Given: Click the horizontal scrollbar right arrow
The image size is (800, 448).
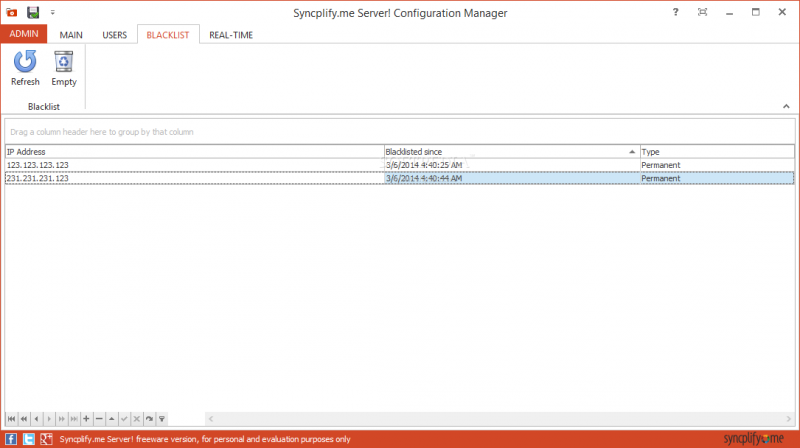Looking at the screenshot, I should click(788, 419).
